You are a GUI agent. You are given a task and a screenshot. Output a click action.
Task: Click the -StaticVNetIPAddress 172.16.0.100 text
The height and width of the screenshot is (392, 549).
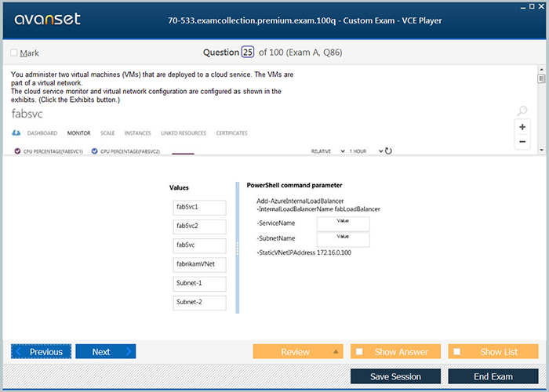(x=304, y=252)
